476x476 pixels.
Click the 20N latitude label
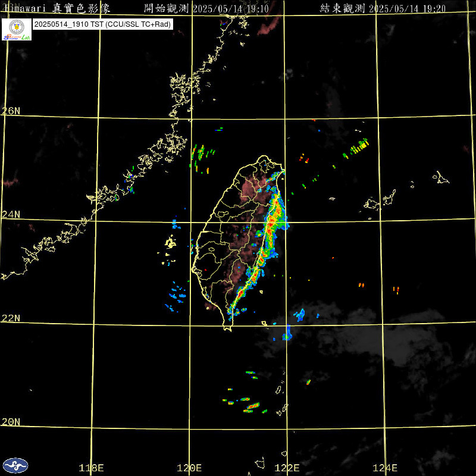click(11, 422)
